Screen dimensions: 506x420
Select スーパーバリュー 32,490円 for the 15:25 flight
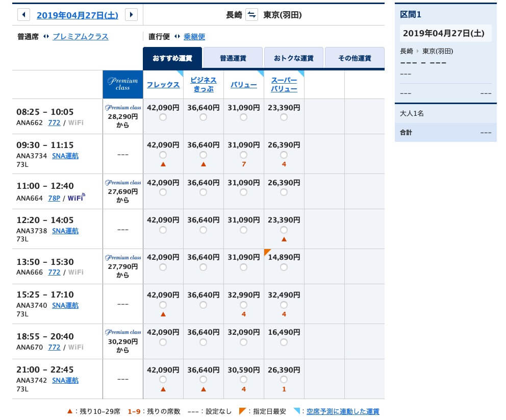pos(284,305)
